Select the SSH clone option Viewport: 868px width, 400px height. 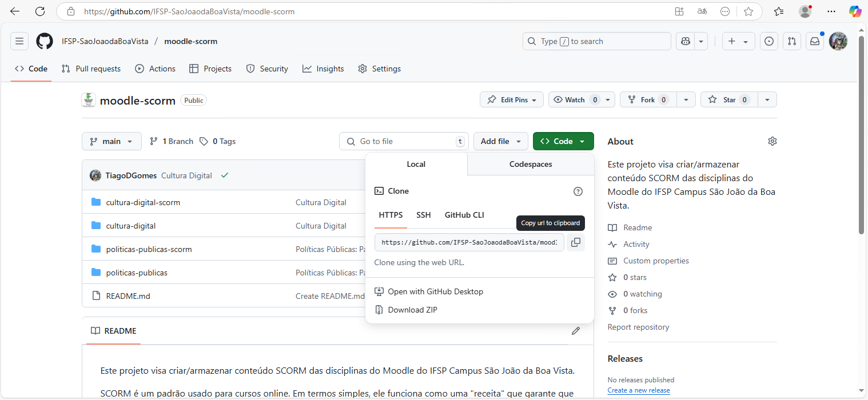[x=424, y=215]
